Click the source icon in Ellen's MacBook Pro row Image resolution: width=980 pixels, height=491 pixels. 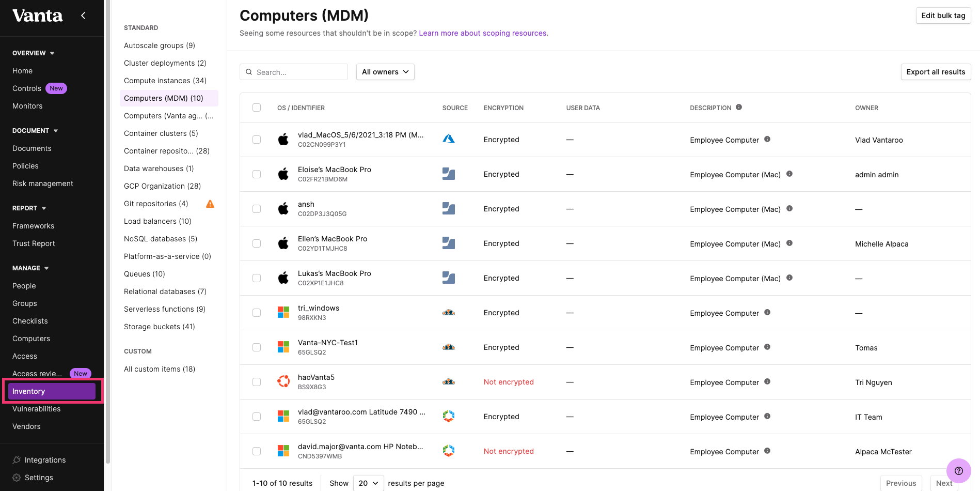point(449,243)
